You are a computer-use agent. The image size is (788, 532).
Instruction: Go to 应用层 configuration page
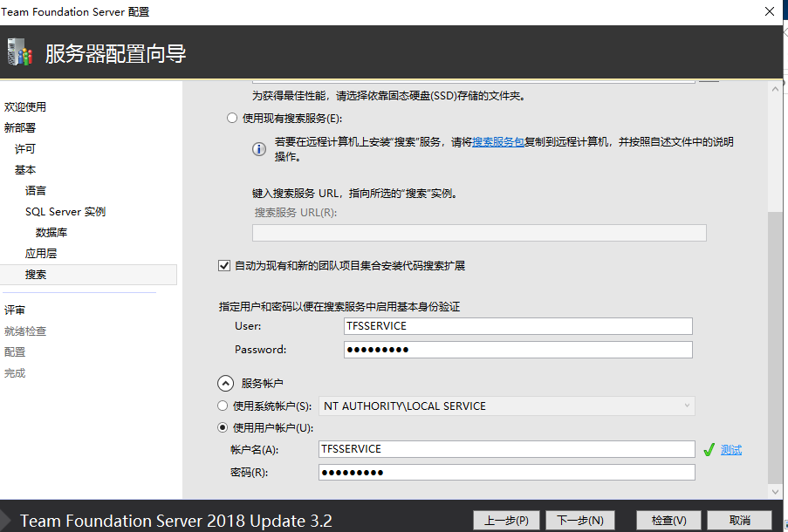click(x=41, y=253)
